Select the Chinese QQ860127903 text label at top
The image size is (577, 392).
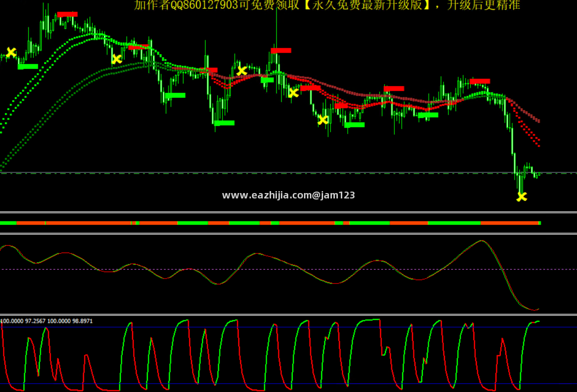(327, 5)
